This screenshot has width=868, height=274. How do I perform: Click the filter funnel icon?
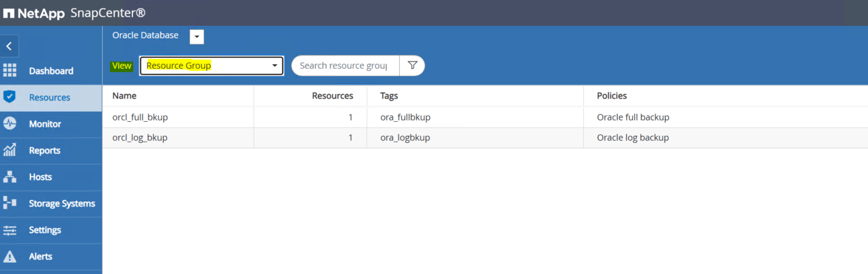coord(412,66)
